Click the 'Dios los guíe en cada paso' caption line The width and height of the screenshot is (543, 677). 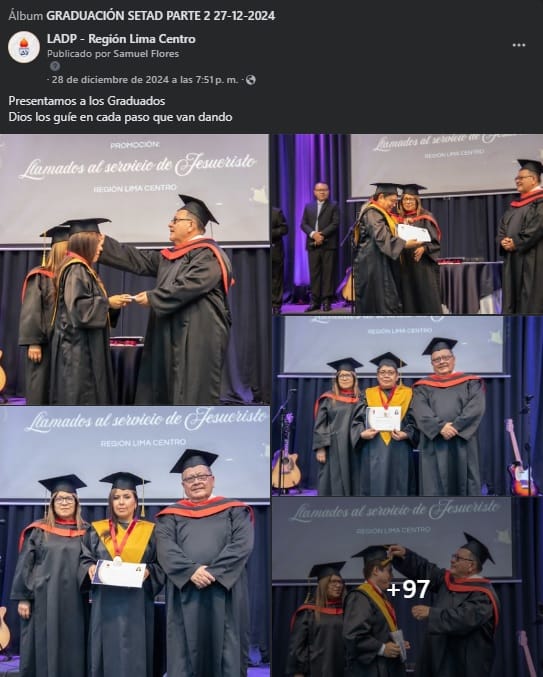pyautogui.click(x=120, y=117)
